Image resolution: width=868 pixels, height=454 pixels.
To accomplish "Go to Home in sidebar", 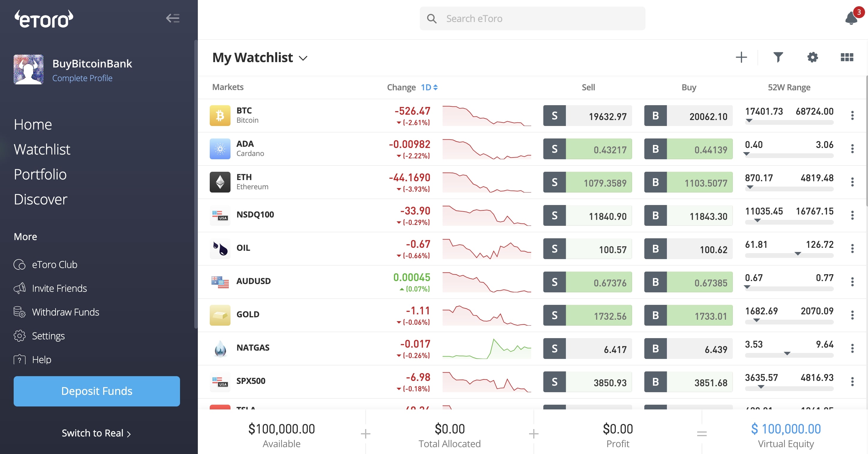I will 33,125.
